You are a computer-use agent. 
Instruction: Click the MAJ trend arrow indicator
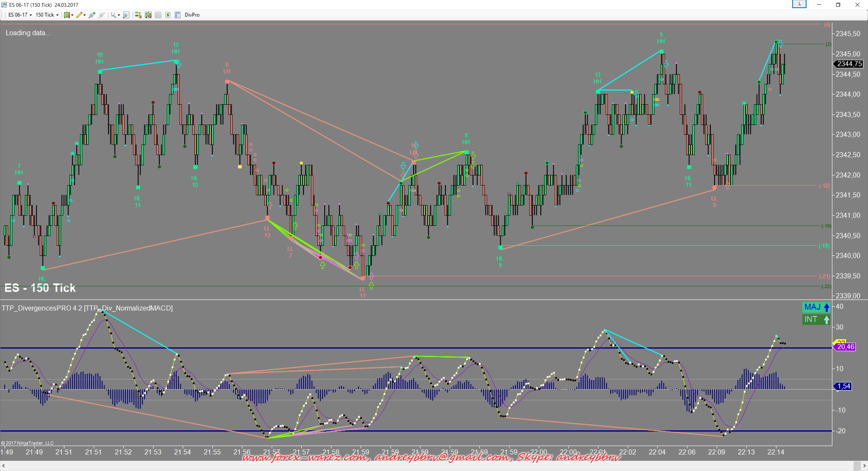pyautogui.click(x=816, y=307)
